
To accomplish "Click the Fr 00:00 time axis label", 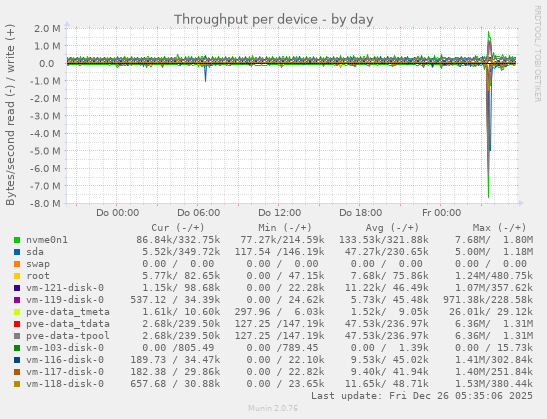I will [442, 213].
